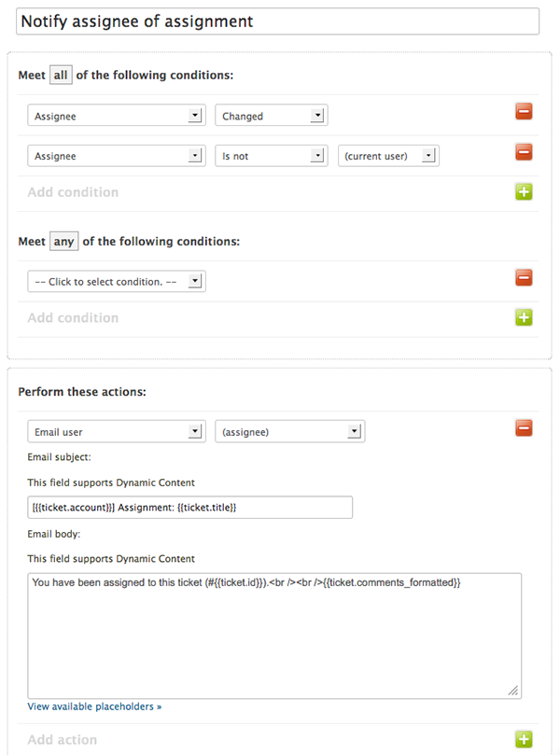Viewport: 560px width, 755px height.
Task: Change the (assignee) recipient dropdown
Action: pos(290,431)
